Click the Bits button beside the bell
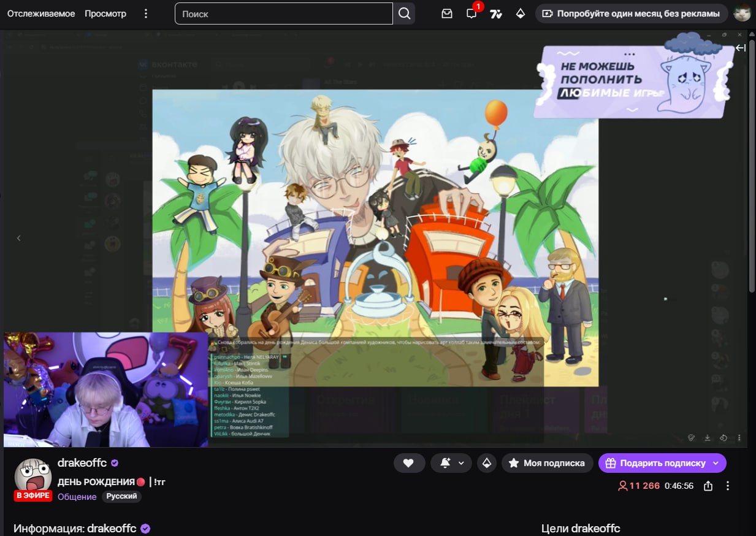 487,463
